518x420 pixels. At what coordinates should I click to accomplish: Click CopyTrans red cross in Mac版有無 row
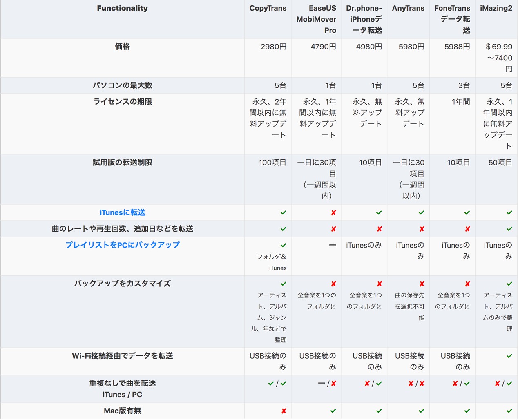coord(284,411)
